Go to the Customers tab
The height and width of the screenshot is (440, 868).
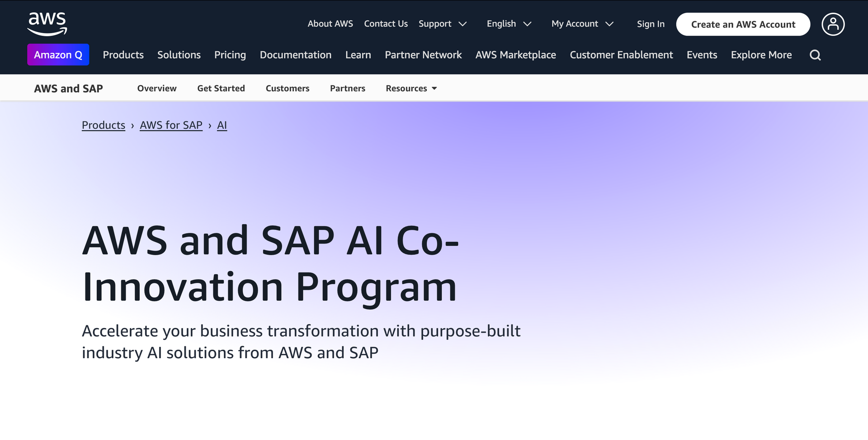point(288,89)
